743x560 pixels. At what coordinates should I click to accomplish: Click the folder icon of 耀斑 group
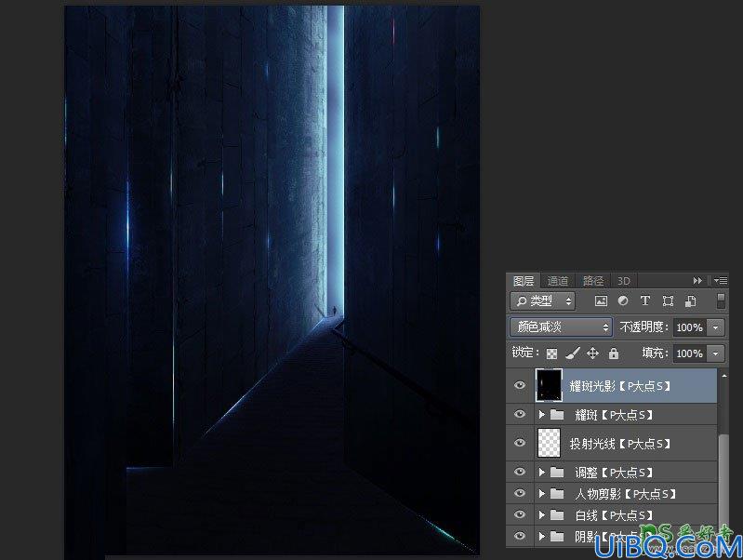coord(557,415)
